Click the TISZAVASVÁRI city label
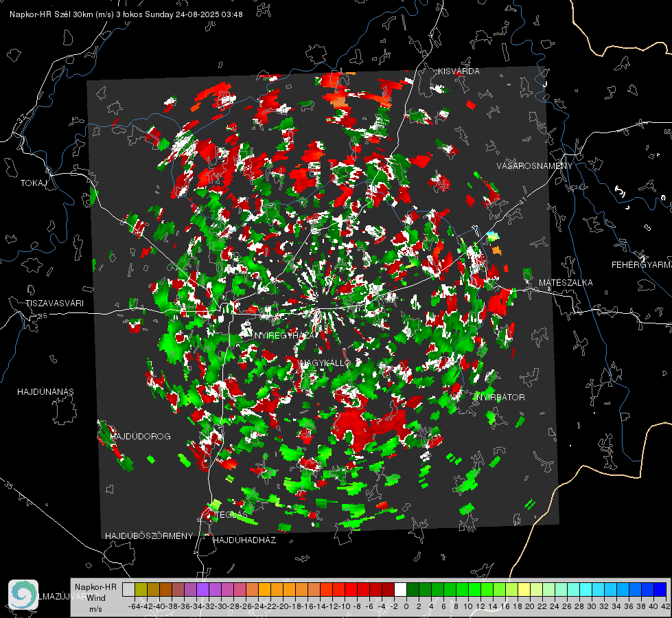 click(54, 304)
